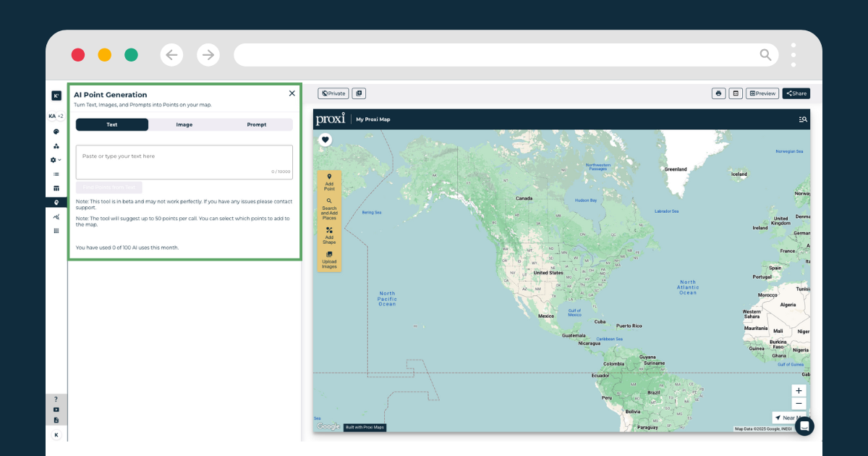Open the help question mark icon
The height and width of the screenshot is (456, 868).
pyautogui.click(x=56, y=400)
